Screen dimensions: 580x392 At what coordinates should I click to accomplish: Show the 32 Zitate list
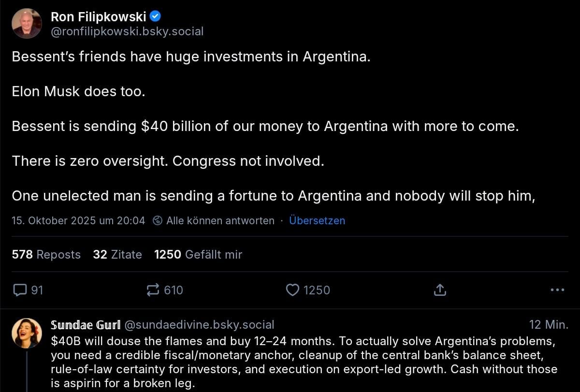click(x=117, y=255)
